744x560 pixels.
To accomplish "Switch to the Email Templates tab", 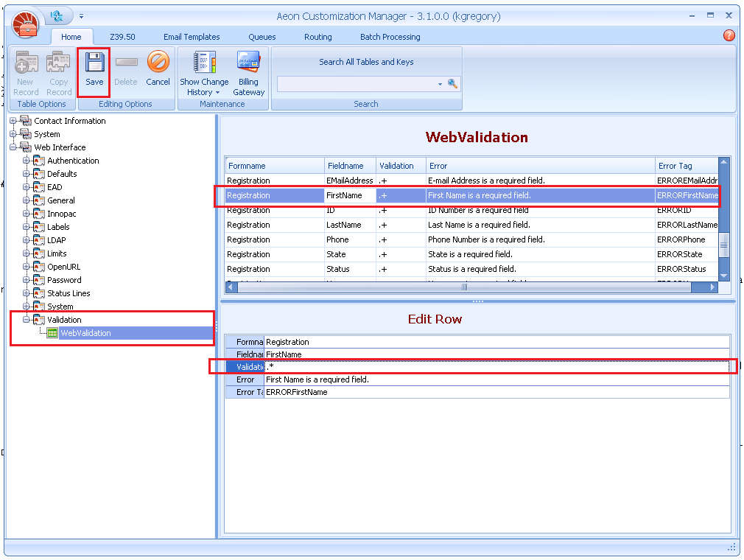I will click(x=192, y=37).
